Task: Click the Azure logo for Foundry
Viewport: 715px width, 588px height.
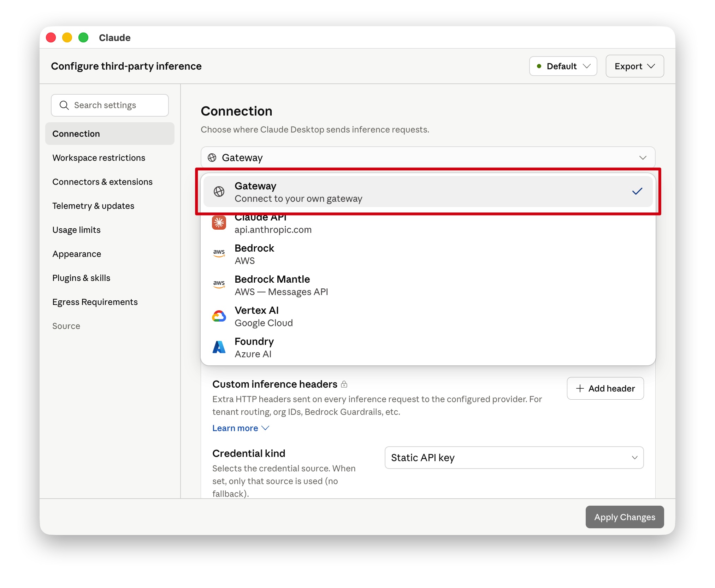Action: (219, 347)
